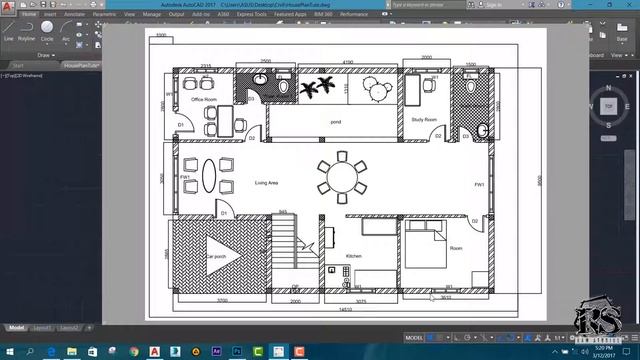Toggle polar tracking in status bar
The image size is (640, 360).
click(x=468, y=338)
